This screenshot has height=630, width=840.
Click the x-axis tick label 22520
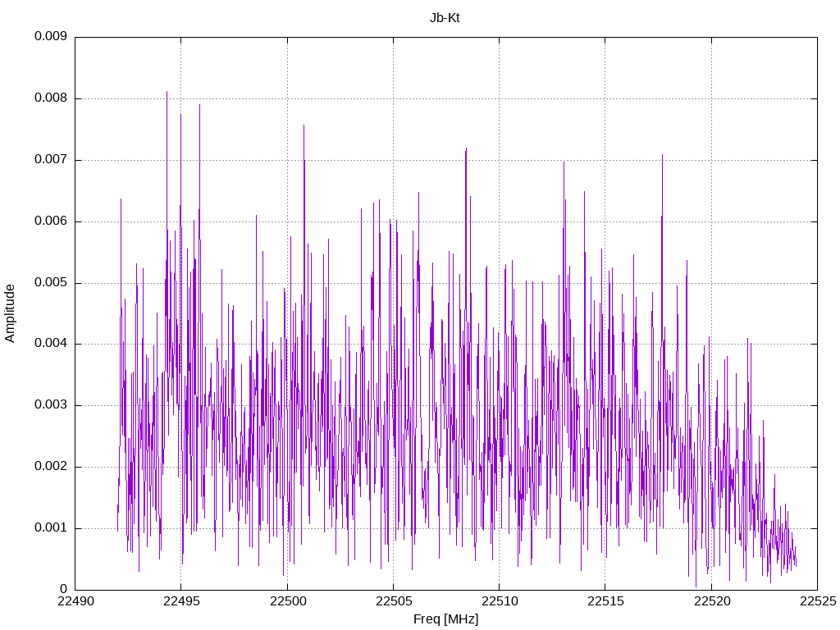tap(712, 601)
